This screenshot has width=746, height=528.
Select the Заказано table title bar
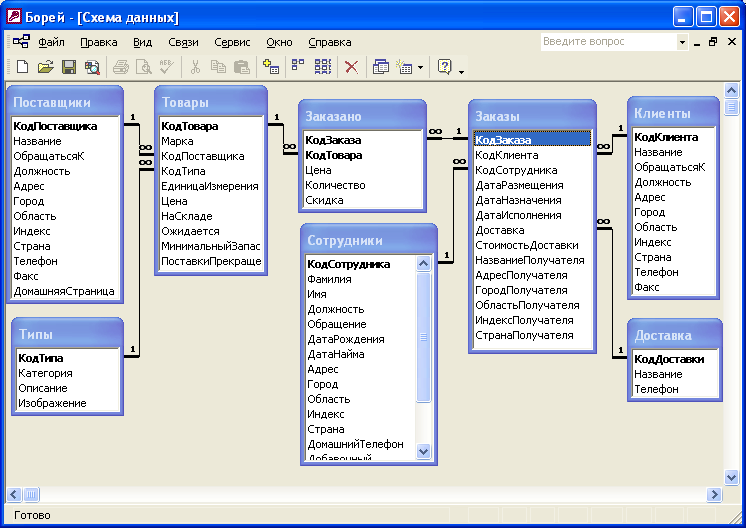pos(363,116)
